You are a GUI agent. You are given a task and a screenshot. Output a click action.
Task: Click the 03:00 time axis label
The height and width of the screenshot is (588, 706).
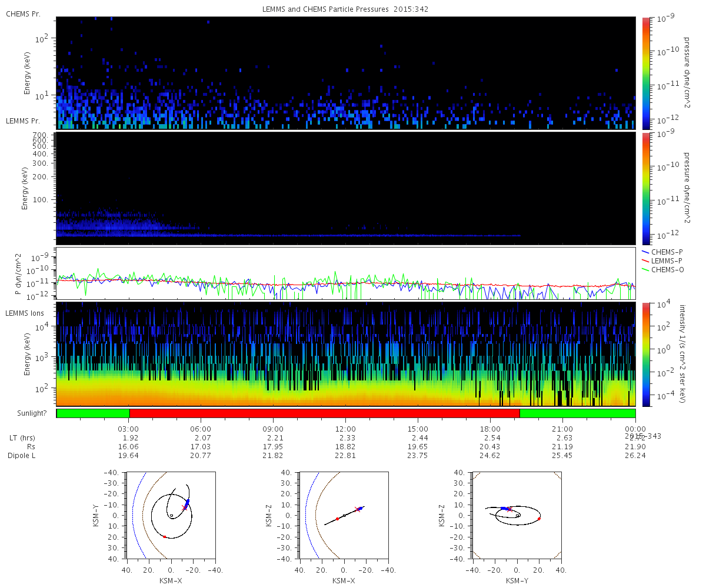tap(129, 429)
